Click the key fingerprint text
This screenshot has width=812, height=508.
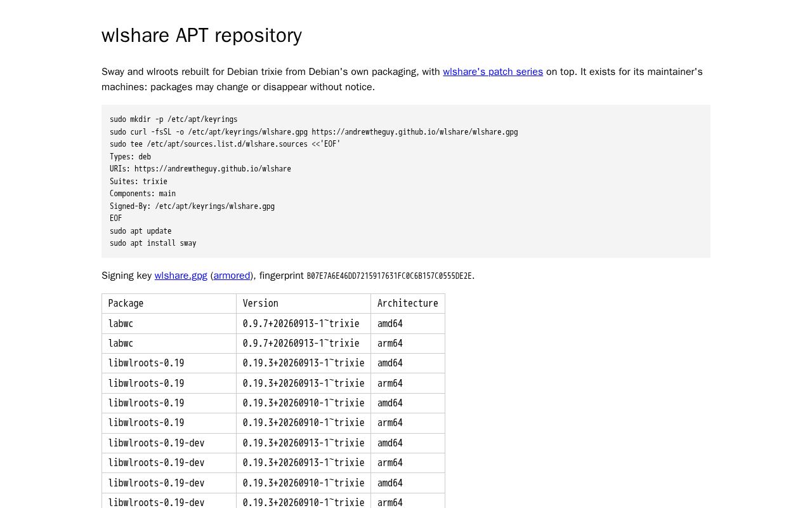tap(390, 276)
